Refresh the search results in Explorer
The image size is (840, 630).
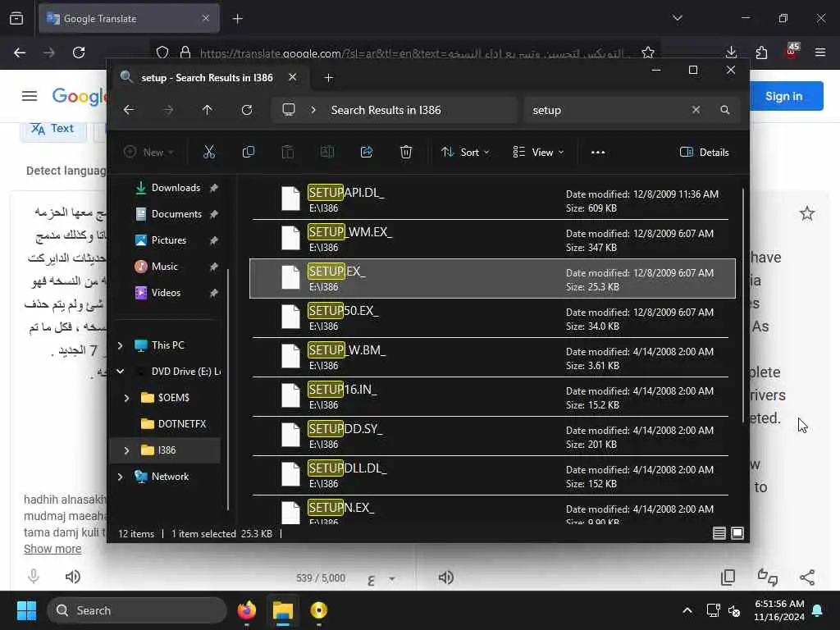[247, 110]
